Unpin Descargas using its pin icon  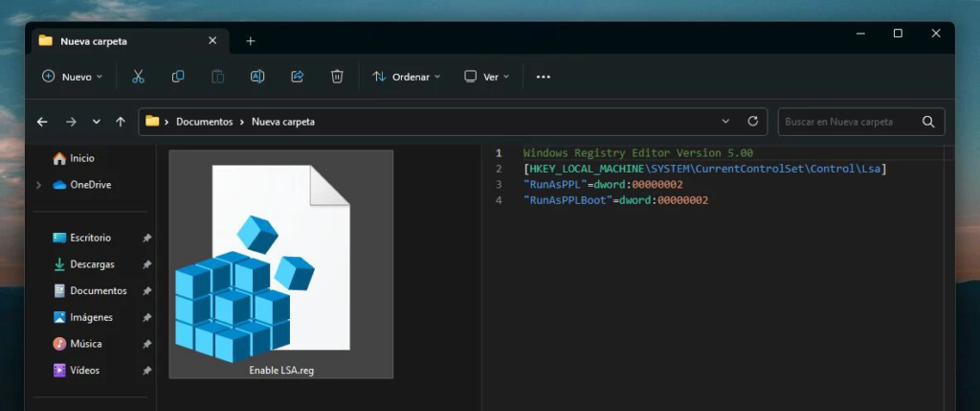click(146, 264)
